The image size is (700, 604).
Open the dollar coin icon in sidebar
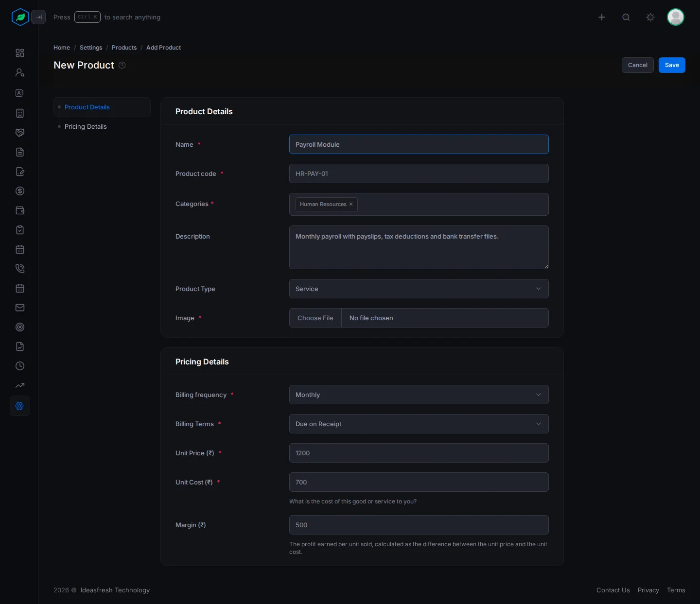click(20, 191)
